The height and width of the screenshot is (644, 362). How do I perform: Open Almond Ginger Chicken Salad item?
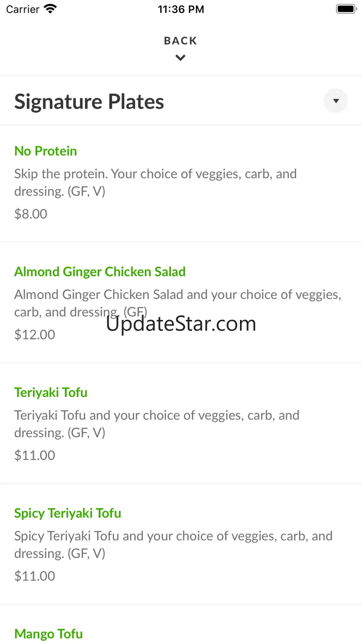tap(100, 272)
